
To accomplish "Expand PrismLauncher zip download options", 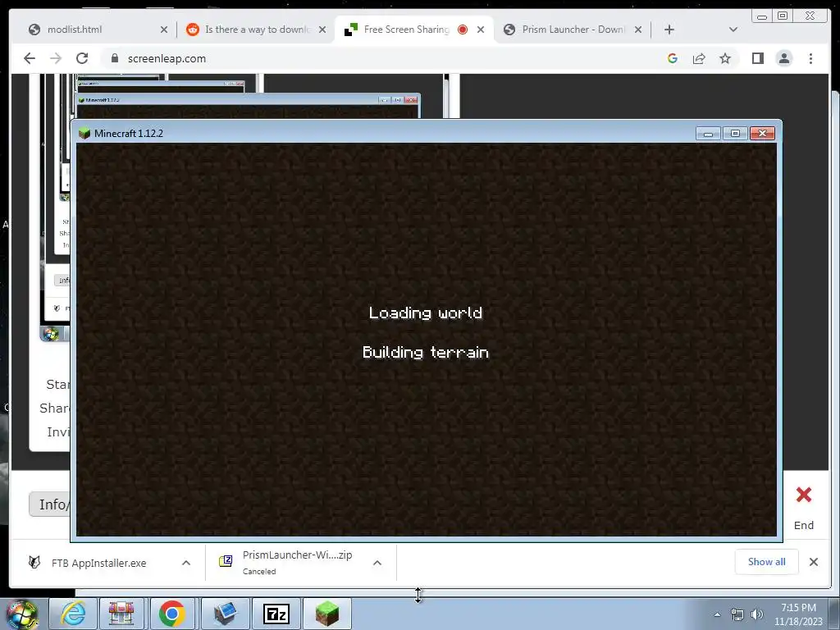I will pyautogui.click(x=377, y=563).
